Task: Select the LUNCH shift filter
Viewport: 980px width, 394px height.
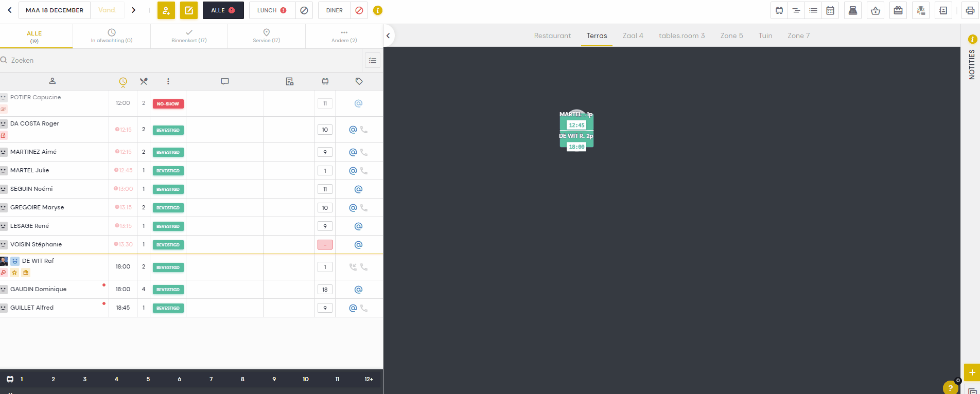Action: [272, 10]
